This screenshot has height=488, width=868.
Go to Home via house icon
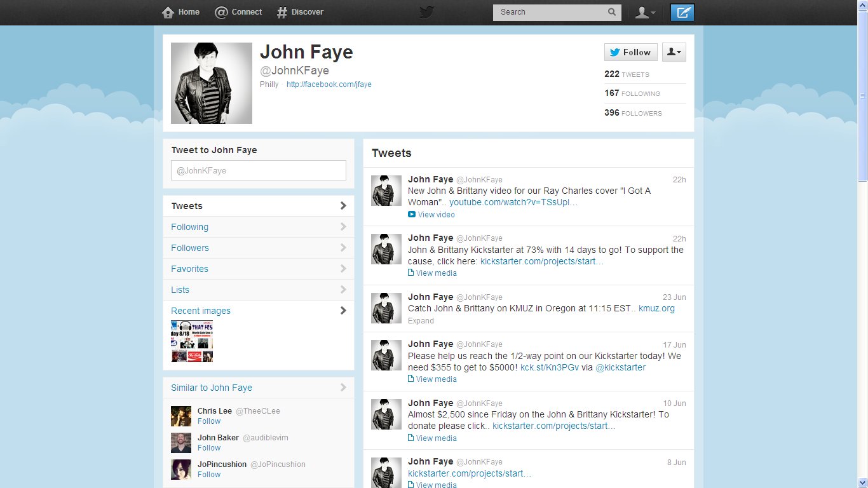click(168, 12)
